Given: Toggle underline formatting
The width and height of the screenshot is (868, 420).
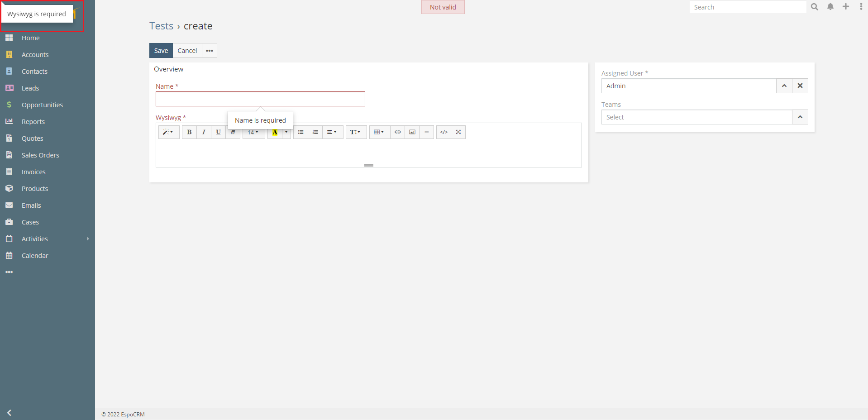Looking at the screenshot, I should (218, 132).
